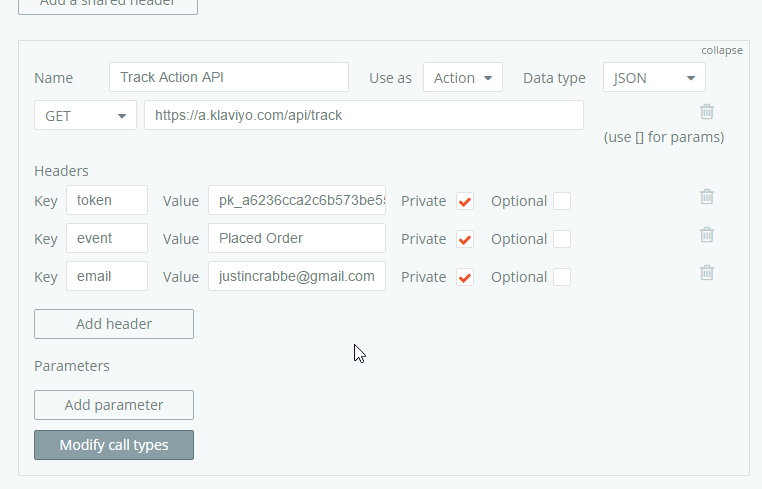Delete the API call with the top trash icon
The height and width of the screenshot is (489, 762).
707,112
